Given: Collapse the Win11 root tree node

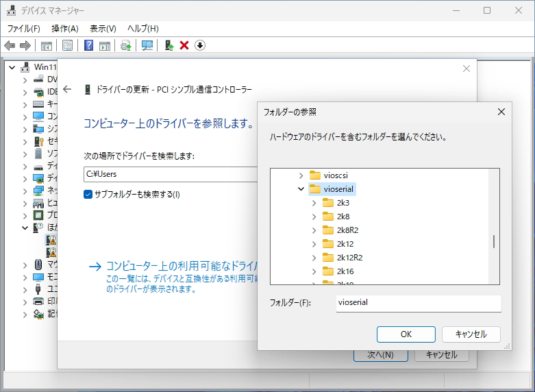Looking at the screenshot, I should pos(12,67).
